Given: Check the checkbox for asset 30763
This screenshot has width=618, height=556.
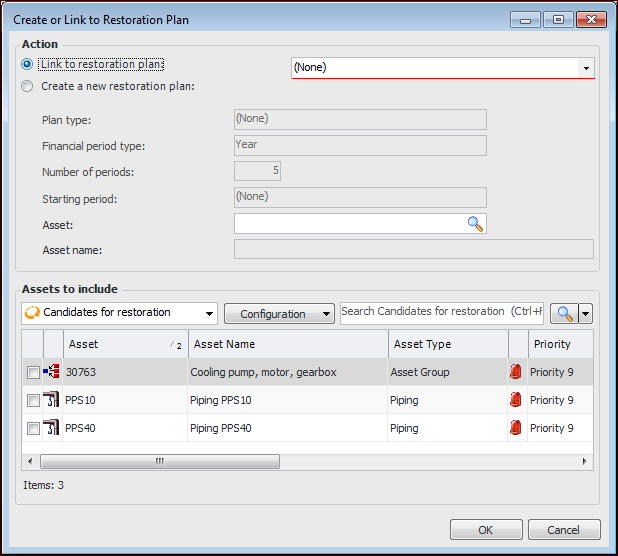Looking at the screenshot, I should click(x=33, y=372).
